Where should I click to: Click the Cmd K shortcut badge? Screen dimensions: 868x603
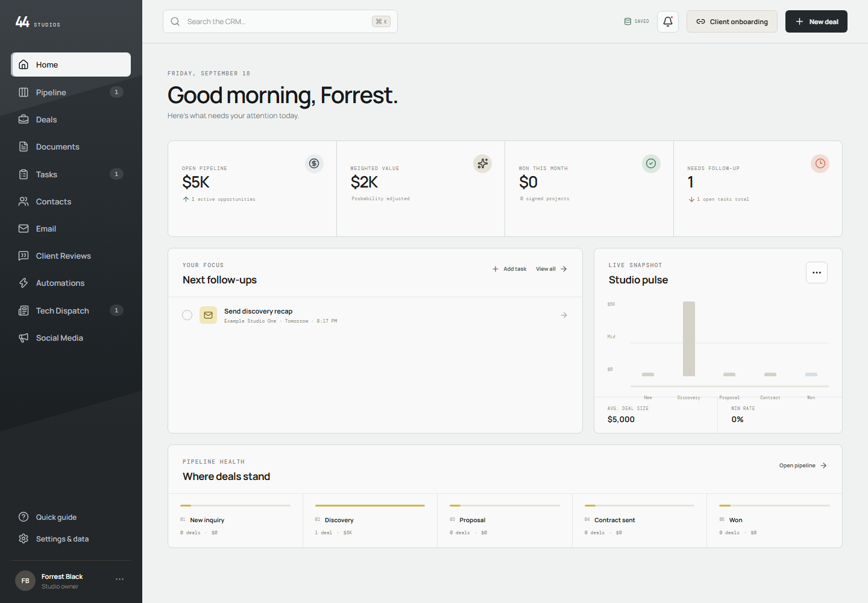[x=382, y=22]
